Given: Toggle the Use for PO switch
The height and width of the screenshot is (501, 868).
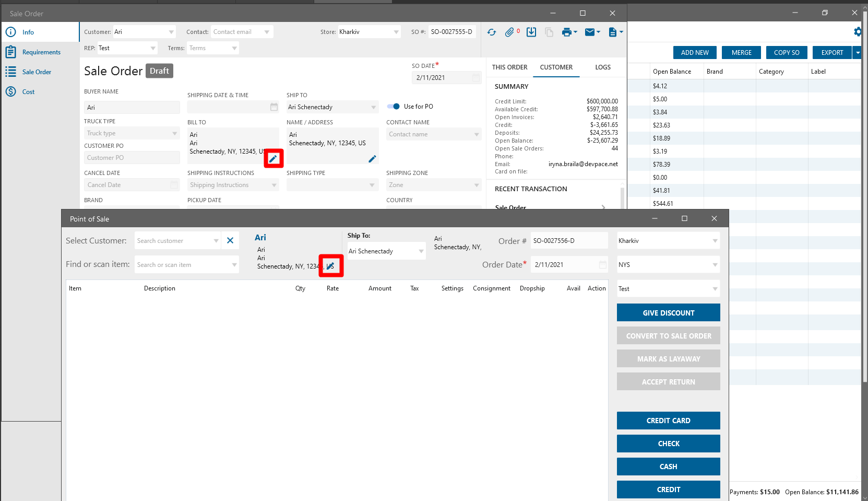Looking at the screenshot, I should (x=393, y=107).
